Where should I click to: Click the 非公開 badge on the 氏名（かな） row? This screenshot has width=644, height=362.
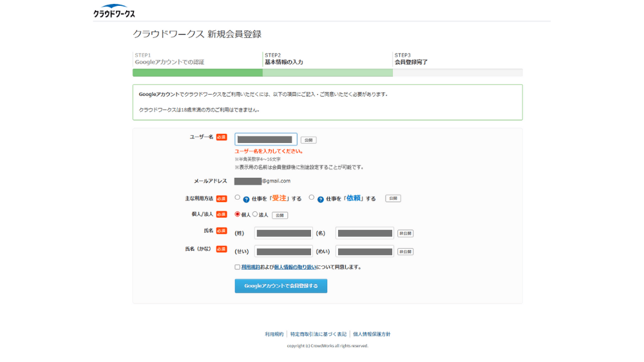(x=405, y=251)
